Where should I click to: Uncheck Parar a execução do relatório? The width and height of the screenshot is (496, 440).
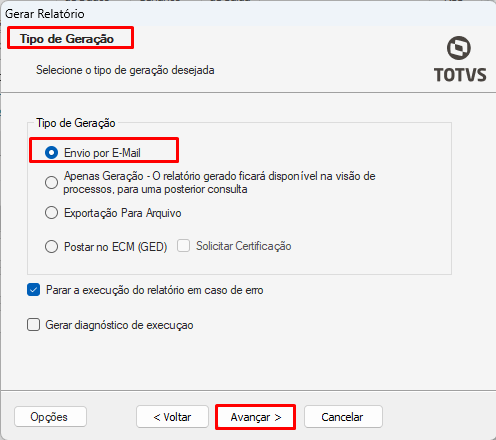point(33,290)
